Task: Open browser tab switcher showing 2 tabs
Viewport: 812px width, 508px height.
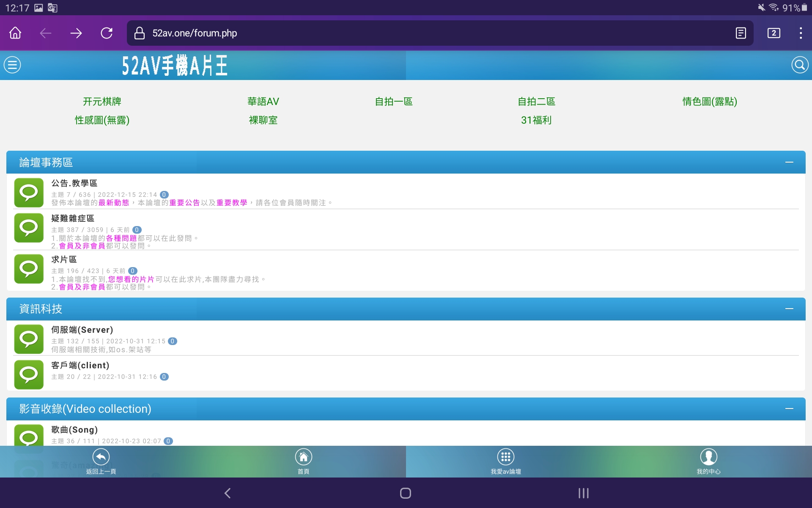Action: pyautogui.click(x=774, y=33)
